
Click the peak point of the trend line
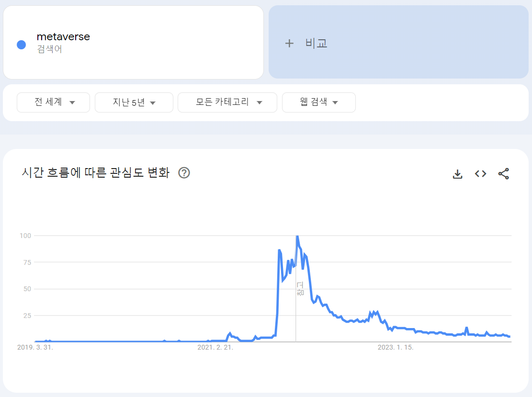coord(297,235)
